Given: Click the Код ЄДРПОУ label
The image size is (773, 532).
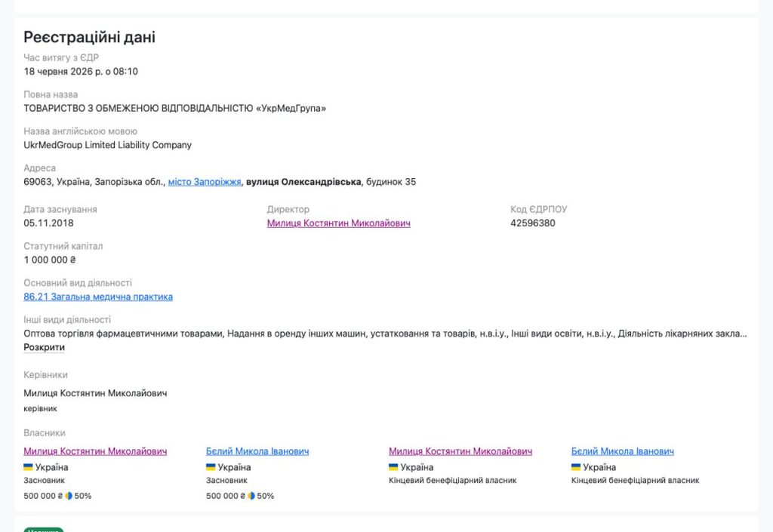Looking at the screenshot, I should 539,209.
